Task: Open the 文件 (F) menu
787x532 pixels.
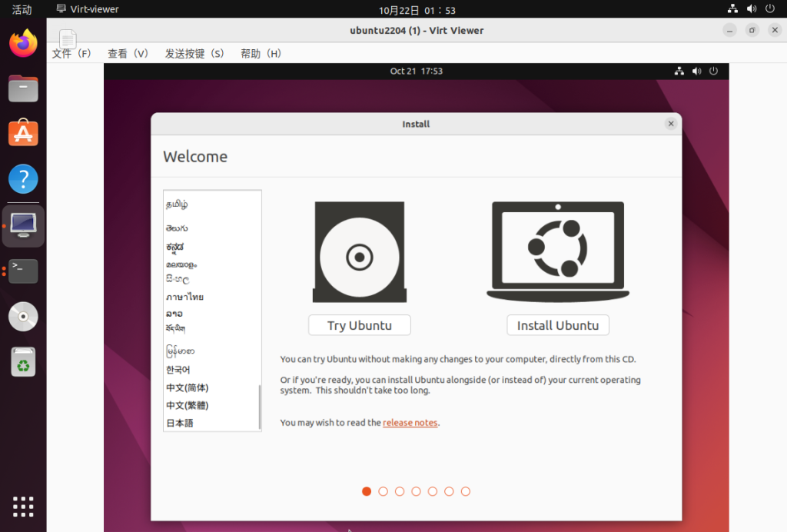Action: click(x=71, y=54)
